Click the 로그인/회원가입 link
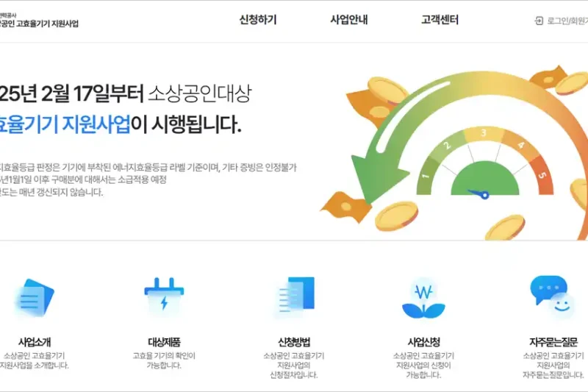 point(567,21)
